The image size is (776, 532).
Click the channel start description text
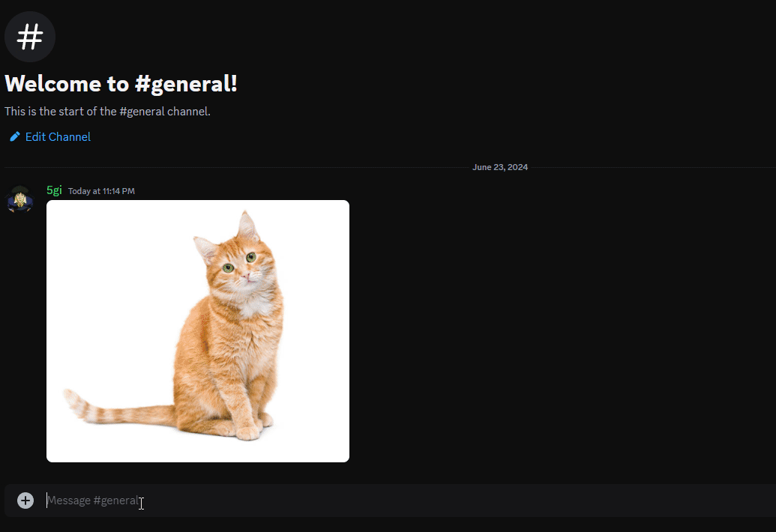click(107, 111)
